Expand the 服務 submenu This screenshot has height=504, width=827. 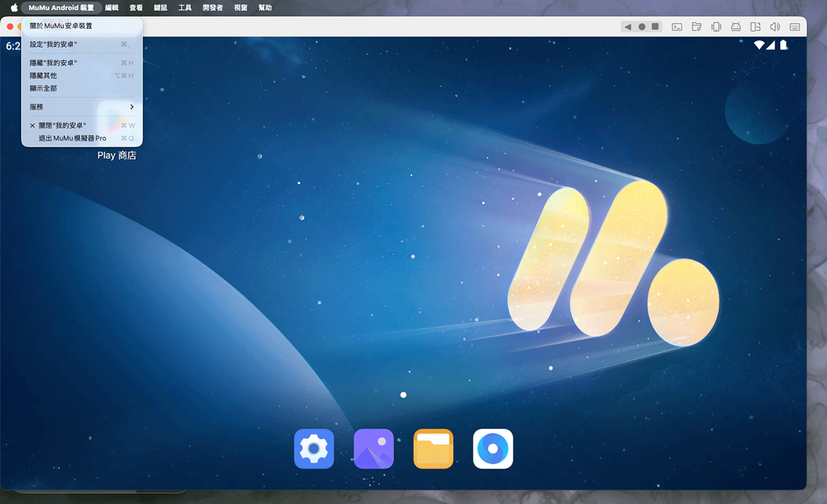point(82,107)
